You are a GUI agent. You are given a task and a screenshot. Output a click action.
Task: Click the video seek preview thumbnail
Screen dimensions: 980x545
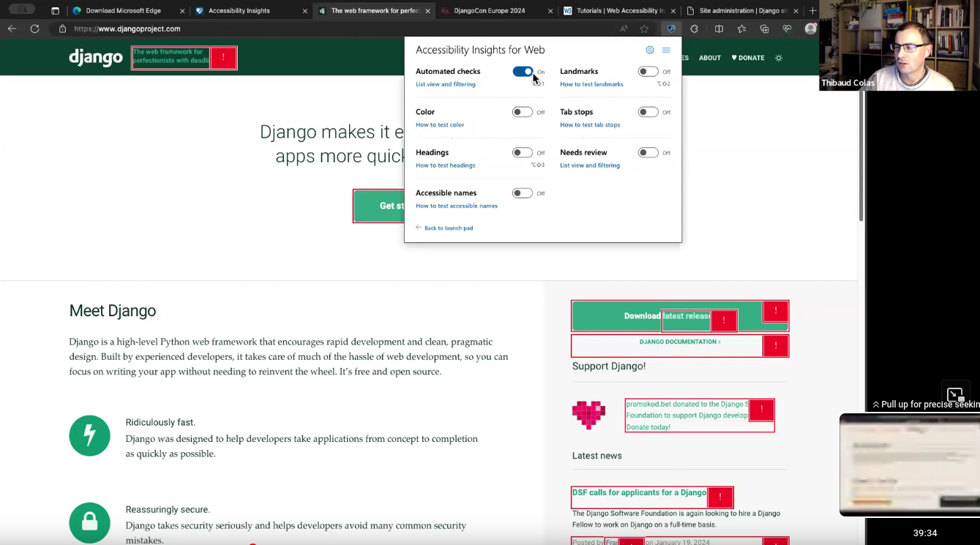click(910, 465)
